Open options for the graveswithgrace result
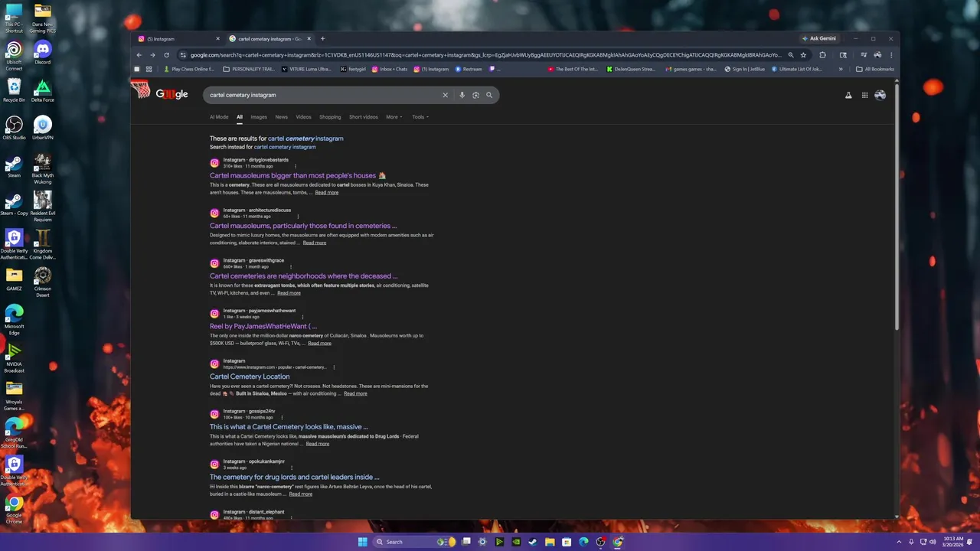 click(291, 266)
